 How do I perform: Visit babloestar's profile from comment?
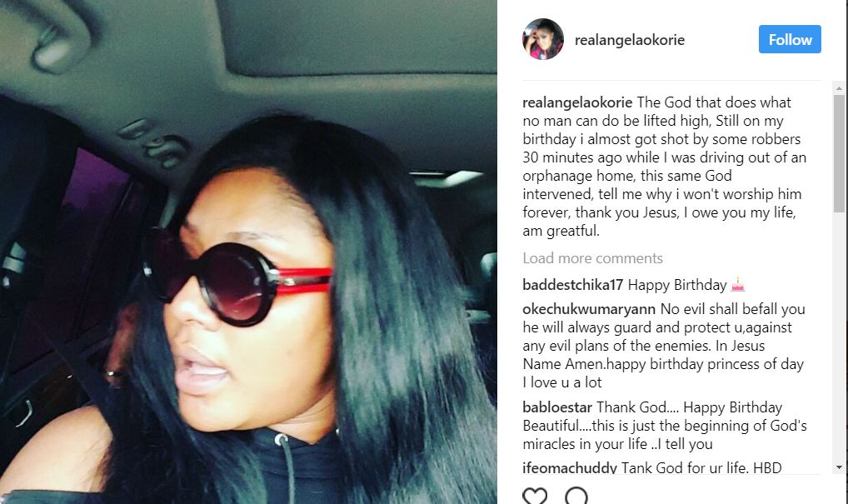[557, 407]
